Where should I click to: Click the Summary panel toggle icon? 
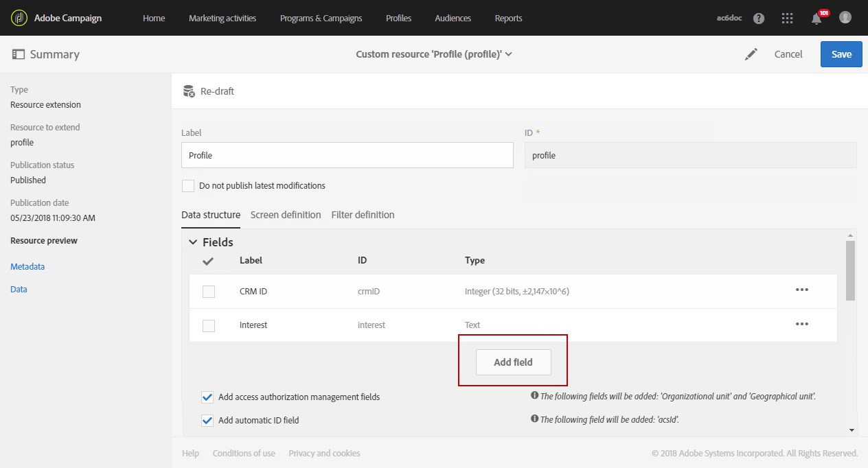click(x=19, y=54)
